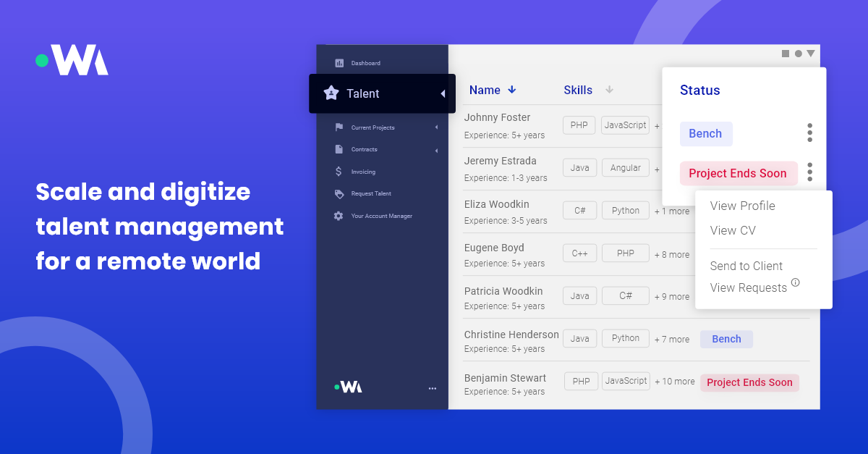Screen dimensions: 868x454
Task: Click Christine Henderson's Bench status badge
Action: click(x=726, y=339)
